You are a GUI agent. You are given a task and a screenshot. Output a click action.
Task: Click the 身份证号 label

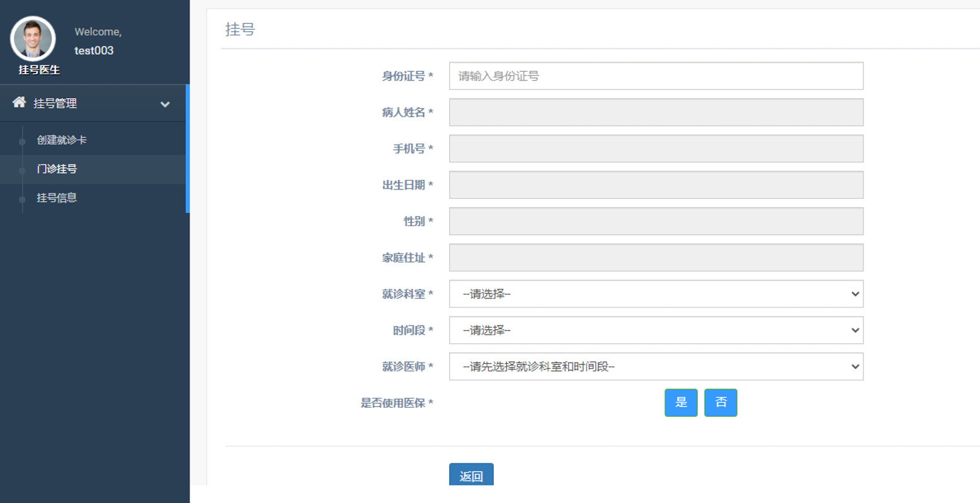407,76
